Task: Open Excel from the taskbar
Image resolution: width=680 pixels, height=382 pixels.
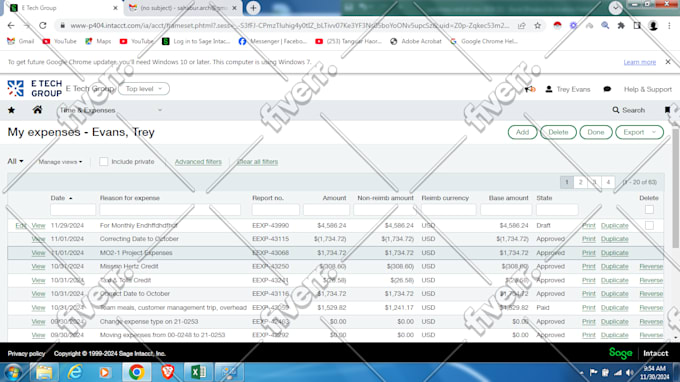Action: 199,372
